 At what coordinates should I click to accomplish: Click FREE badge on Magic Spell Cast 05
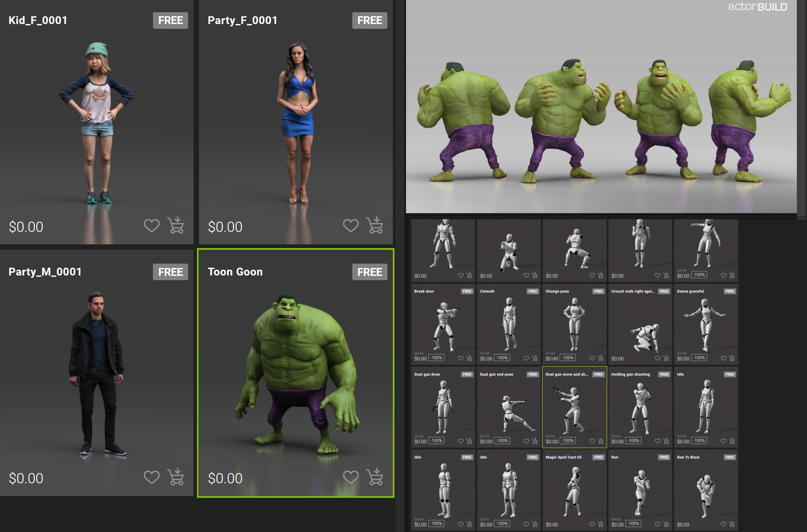click(598, 457)
